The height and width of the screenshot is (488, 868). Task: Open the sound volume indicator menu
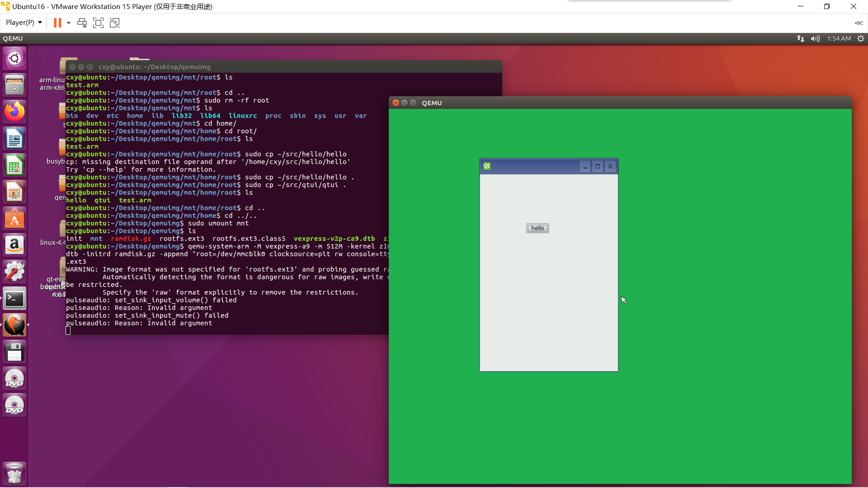tap(815, 38)
